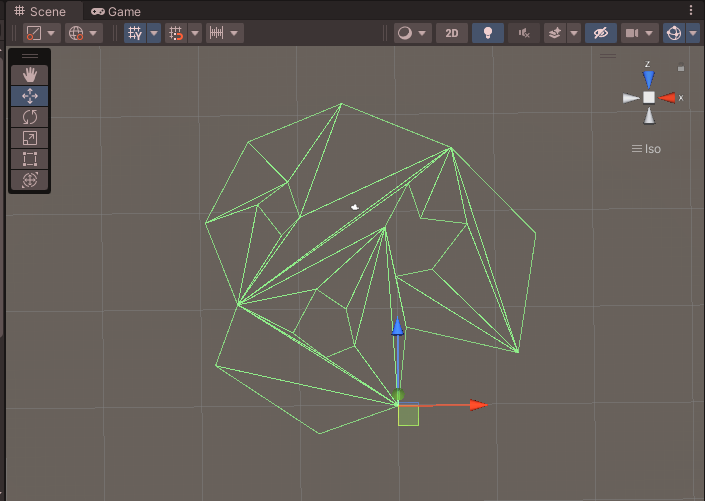Open the effects dropdown arrow
Screen dimensions: 705x501
[x=574, y=33]
